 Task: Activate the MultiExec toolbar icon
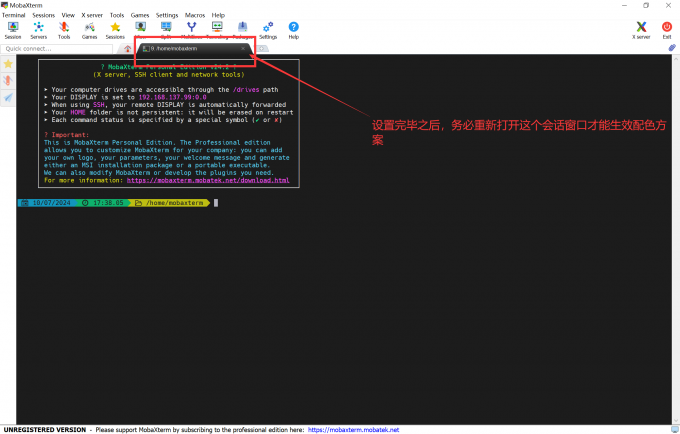191,29
